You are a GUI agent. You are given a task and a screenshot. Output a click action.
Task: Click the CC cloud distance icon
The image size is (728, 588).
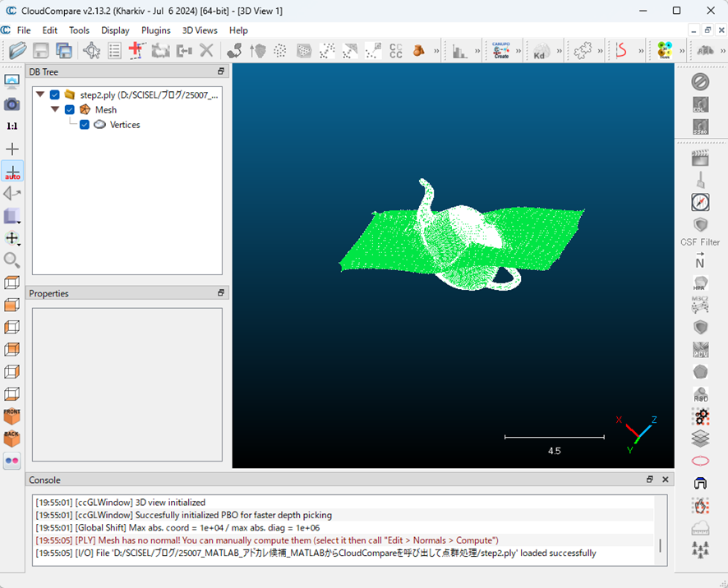(x=395, y=51)
